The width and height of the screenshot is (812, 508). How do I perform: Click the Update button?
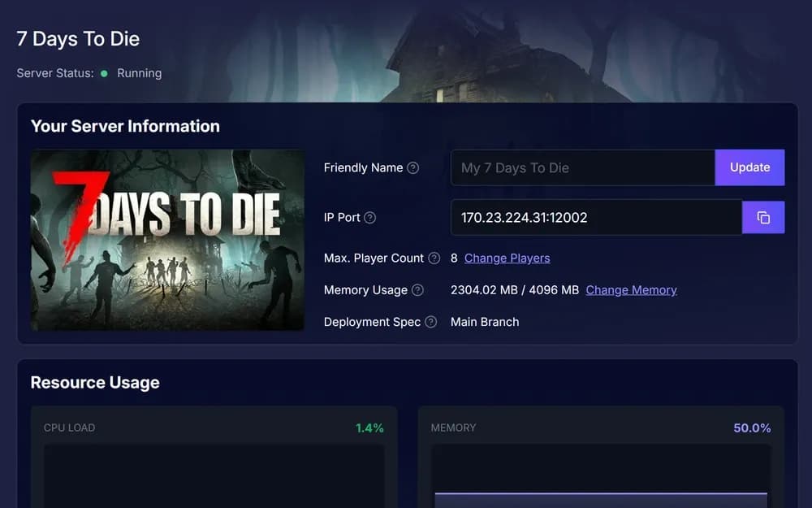(749, 167)
